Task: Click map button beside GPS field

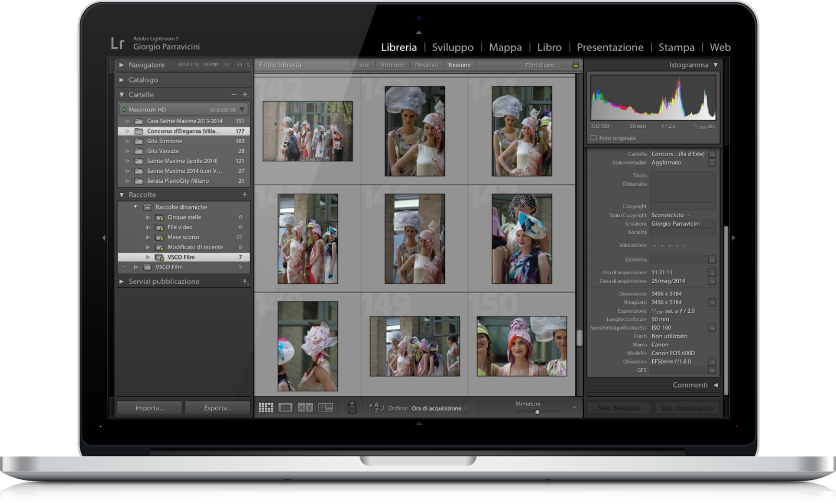Action: [x=712, y=370]
